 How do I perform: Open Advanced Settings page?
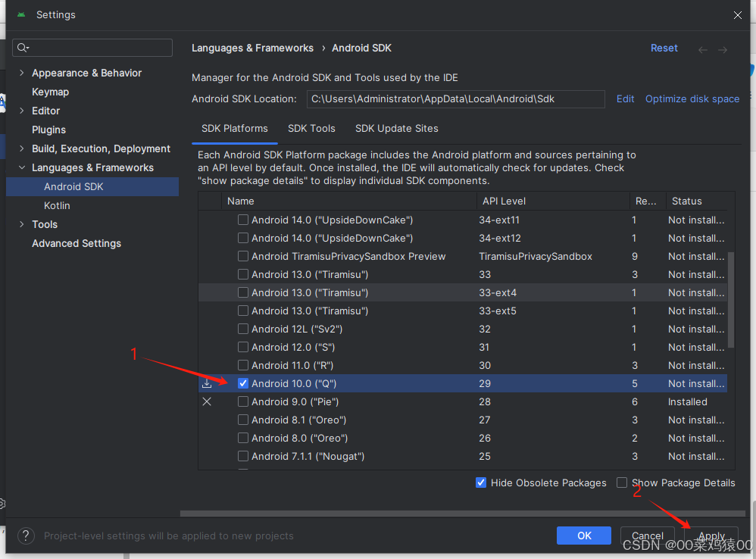tap(77, 243)
